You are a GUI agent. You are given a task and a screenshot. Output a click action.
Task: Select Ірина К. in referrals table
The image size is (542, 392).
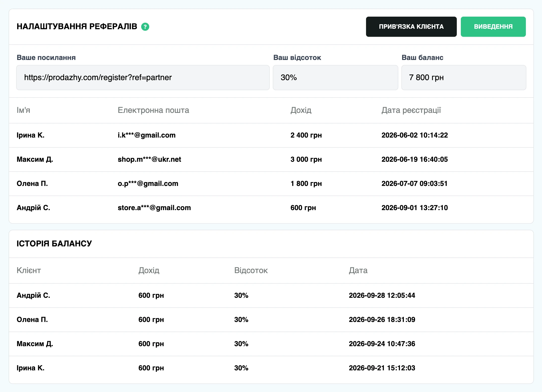(31, 135)
